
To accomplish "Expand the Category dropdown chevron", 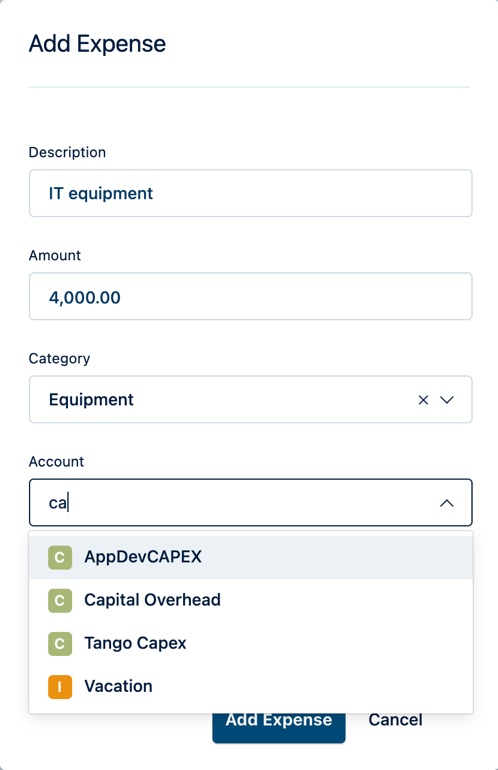I will tap(446, 400).
